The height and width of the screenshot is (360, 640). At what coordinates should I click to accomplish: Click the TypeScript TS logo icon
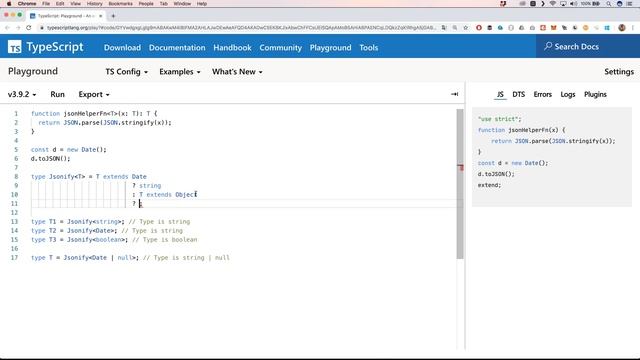click(x=15, y=47)
